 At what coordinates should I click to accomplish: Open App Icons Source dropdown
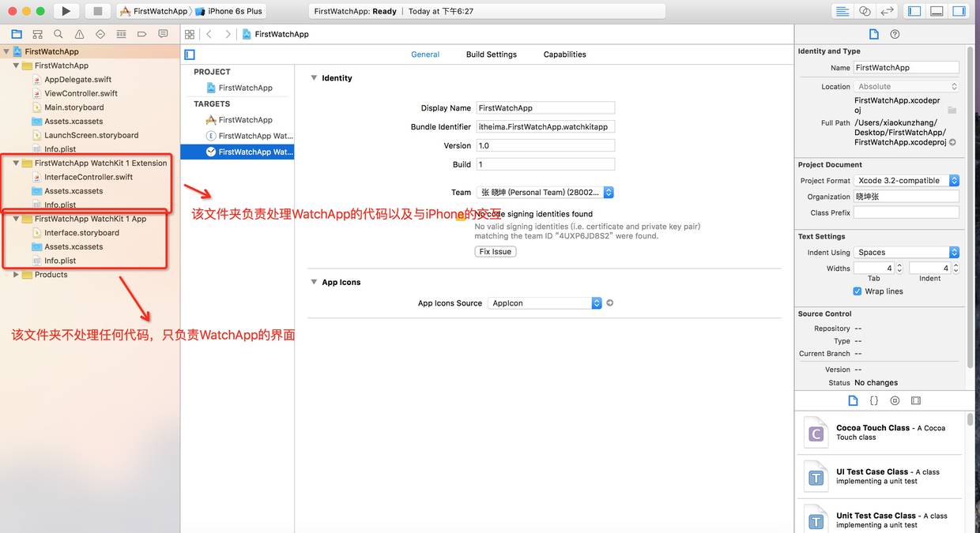[545, 303]
